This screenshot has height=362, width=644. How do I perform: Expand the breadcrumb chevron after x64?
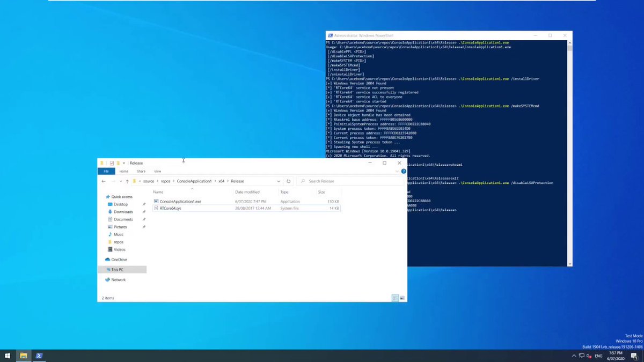pos(228,181)
